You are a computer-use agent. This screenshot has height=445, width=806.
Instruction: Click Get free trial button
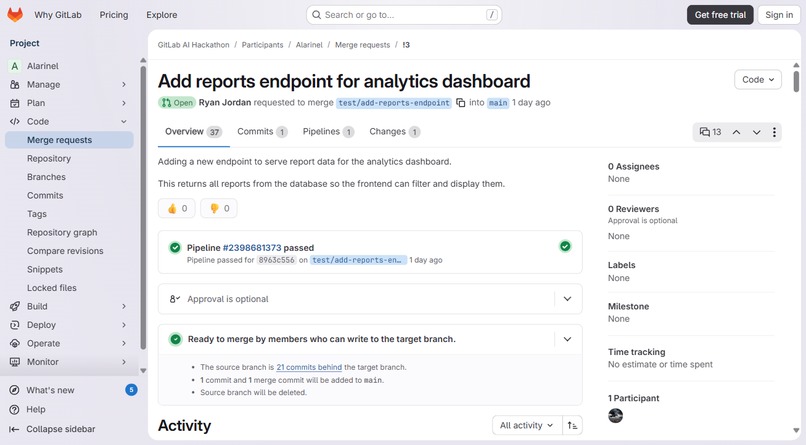[x=720, y=15]
